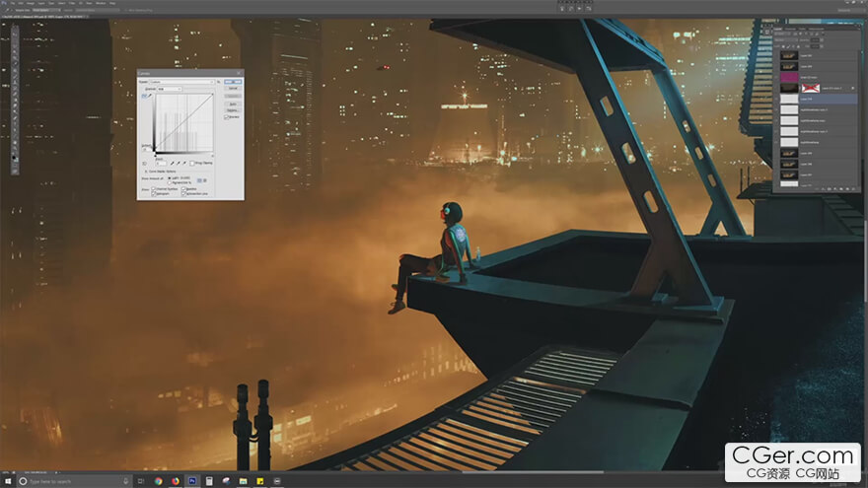Click the white point slider under curve
This screenshot has width=868, height=488.
tap(213, 156)
